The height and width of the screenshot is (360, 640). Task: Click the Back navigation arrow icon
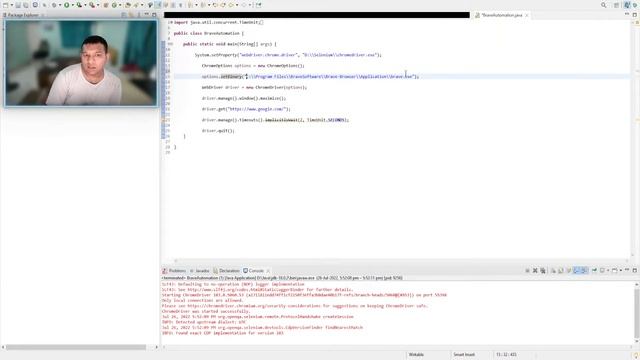231,5
